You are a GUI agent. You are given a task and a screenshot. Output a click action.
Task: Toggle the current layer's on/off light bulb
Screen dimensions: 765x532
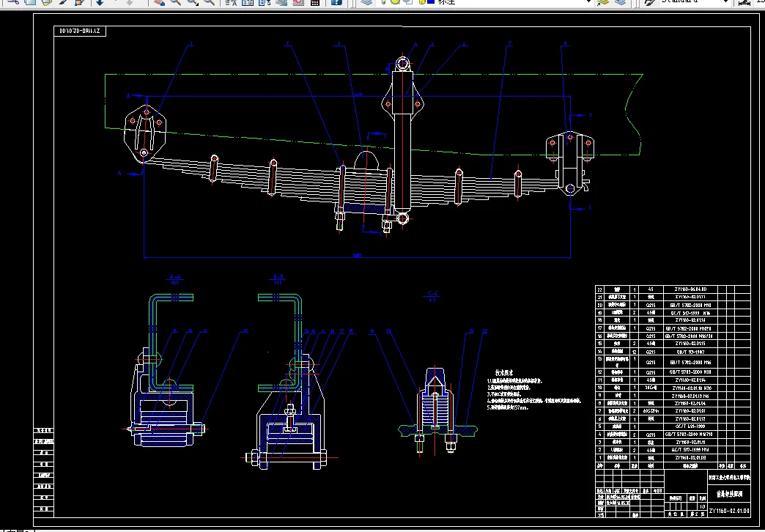(383, 1)
